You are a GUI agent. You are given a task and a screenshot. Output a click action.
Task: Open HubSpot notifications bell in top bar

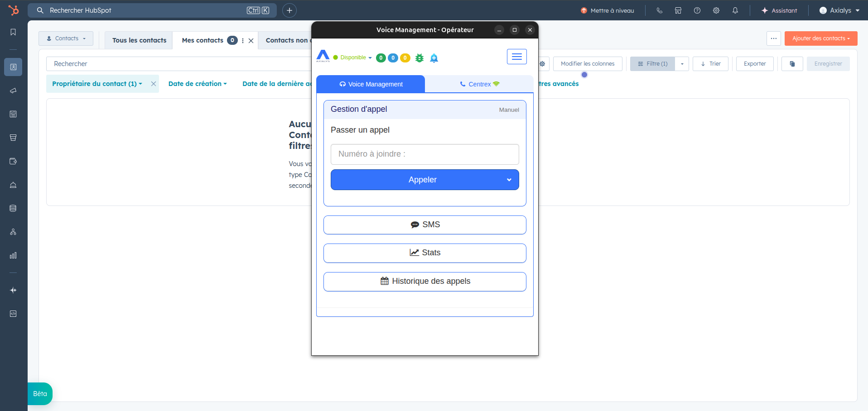tap(735, 10)
